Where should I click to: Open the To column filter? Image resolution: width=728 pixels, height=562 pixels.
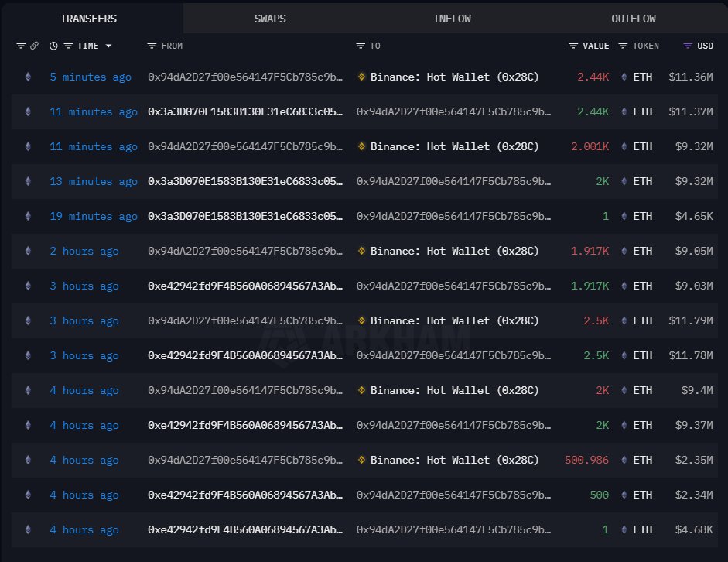[x=361, y=46]
